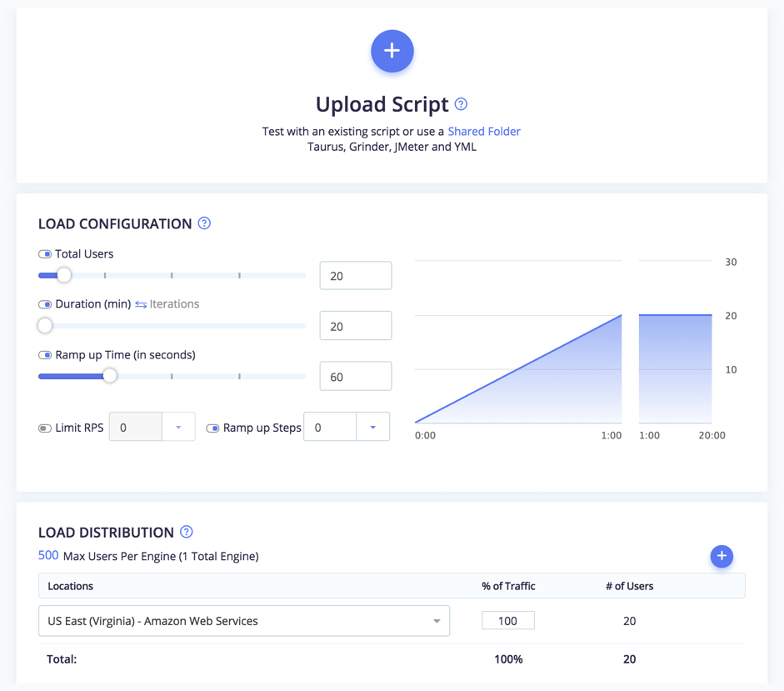Toggle the Ramp up Steps switch
784x691 pixels.
pyautogui.click(x=212, y=428)
